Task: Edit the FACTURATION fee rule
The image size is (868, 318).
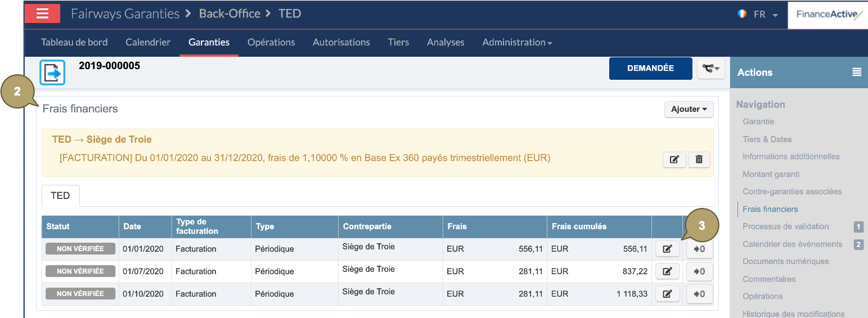Action: [674, 160]
